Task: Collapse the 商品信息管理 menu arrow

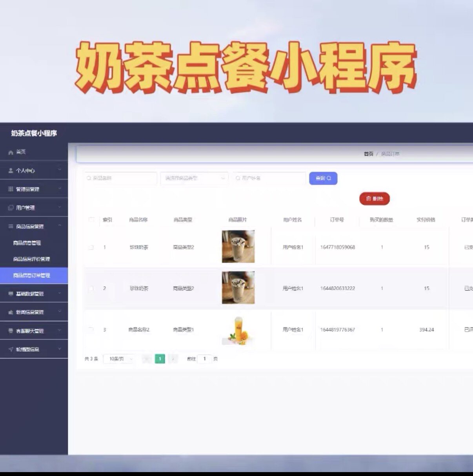Action: tap(60, 225)
